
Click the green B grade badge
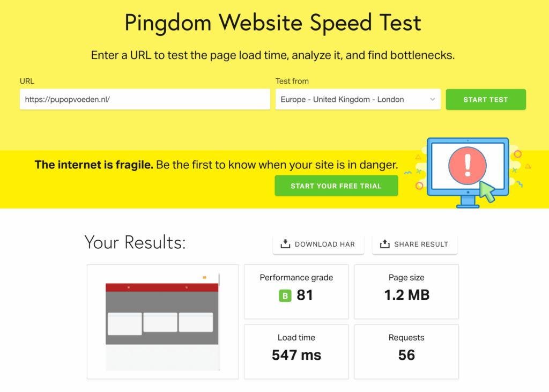click(285, 295)
